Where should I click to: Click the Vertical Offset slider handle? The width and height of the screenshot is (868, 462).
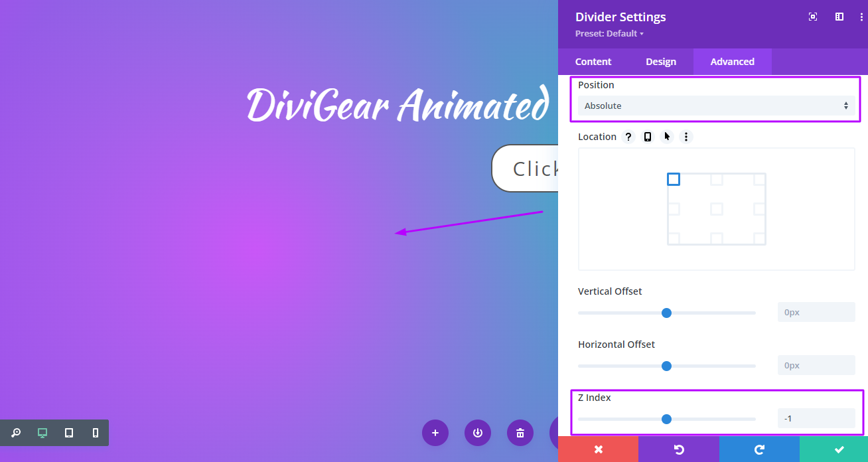tap(667, 313)
